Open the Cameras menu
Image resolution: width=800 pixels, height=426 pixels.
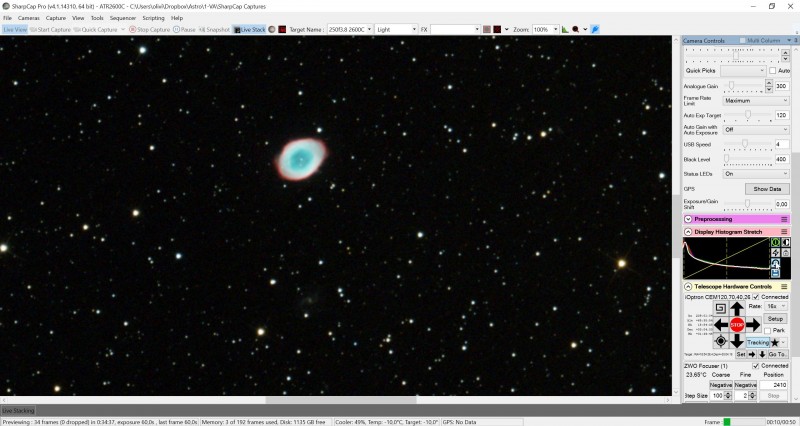[x=29, y=18]
